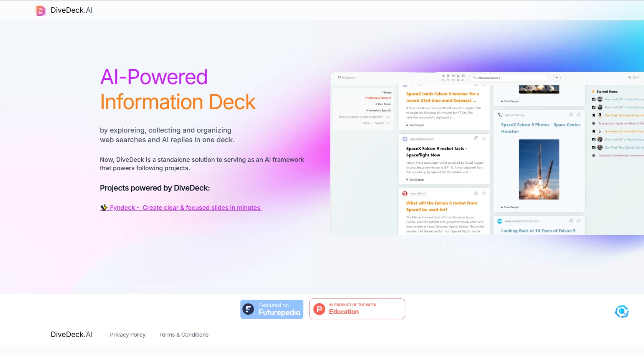Viewport: 644px width, 355px height.
Task: Click the Export icon in the deck preview
Action: click(634, 77)
